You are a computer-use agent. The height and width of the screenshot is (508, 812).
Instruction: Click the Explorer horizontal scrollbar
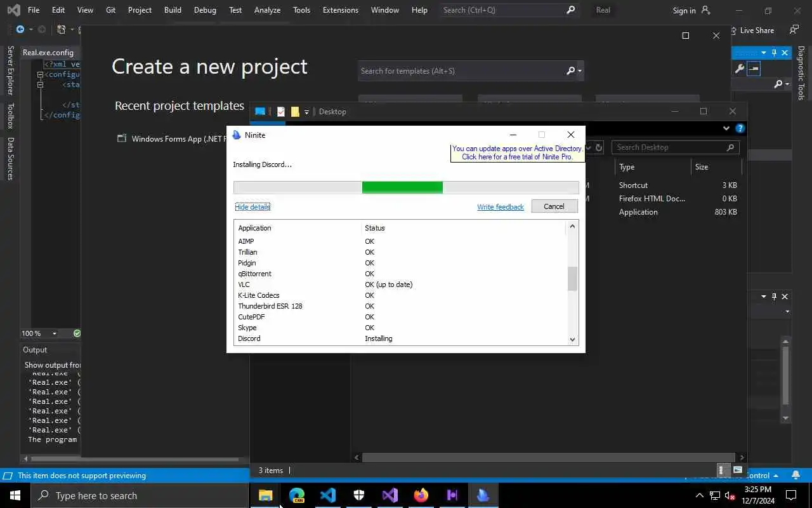[x=549, y=457]
